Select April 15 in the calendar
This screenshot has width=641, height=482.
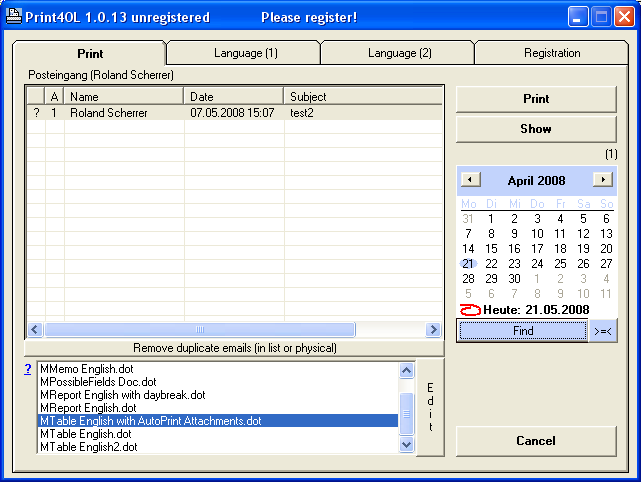[x=491, y=249]
